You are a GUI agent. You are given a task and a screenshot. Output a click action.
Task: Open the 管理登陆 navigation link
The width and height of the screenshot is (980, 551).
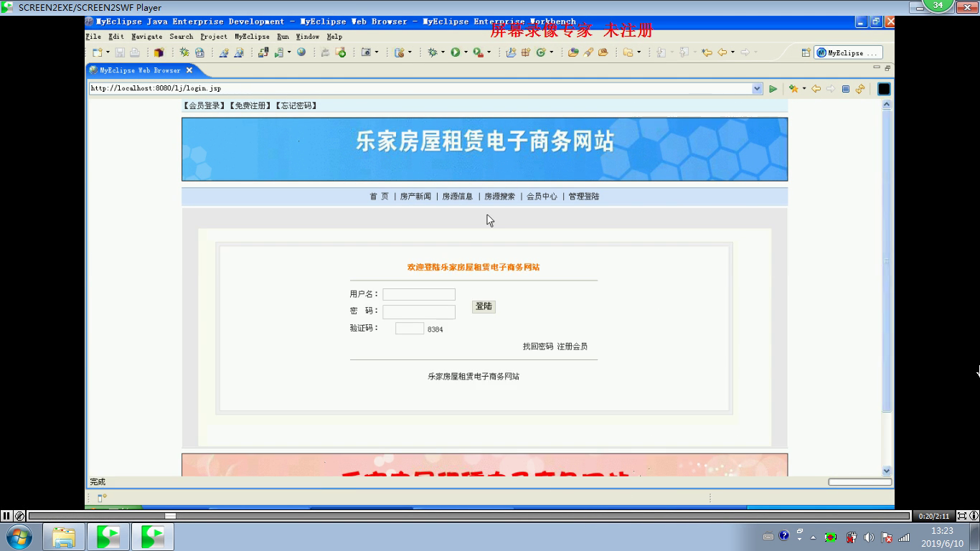(584, 197)
